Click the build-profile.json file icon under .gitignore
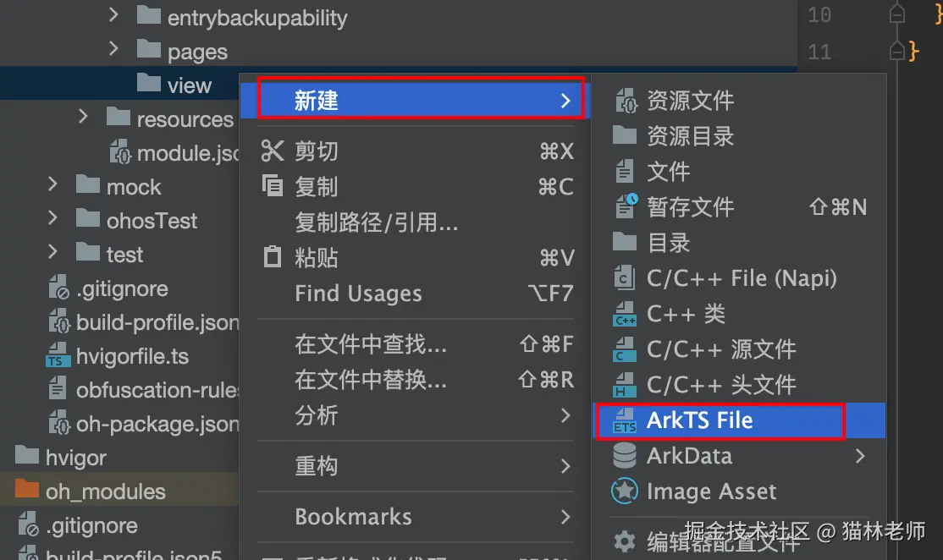Image resolution: width=943 pixels, height=560 pixels. (x=59, y=321)
